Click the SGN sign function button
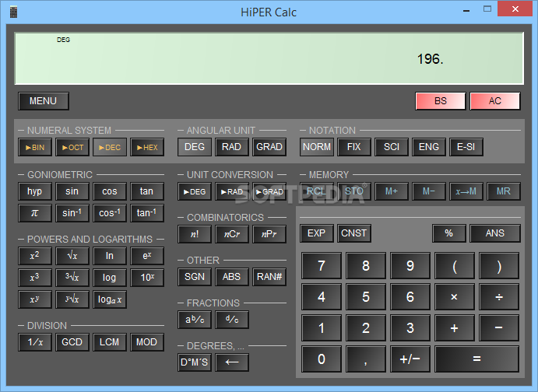 point(195,277)
